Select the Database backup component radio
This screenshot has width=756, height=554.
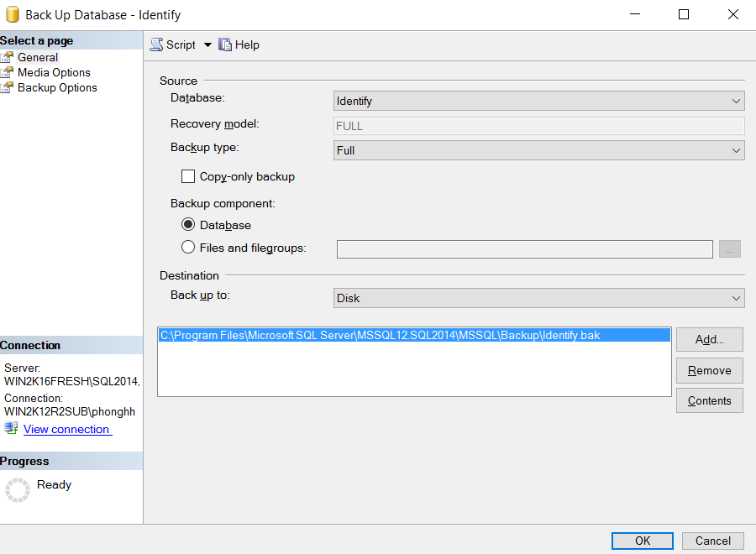(x=188, y=226)
